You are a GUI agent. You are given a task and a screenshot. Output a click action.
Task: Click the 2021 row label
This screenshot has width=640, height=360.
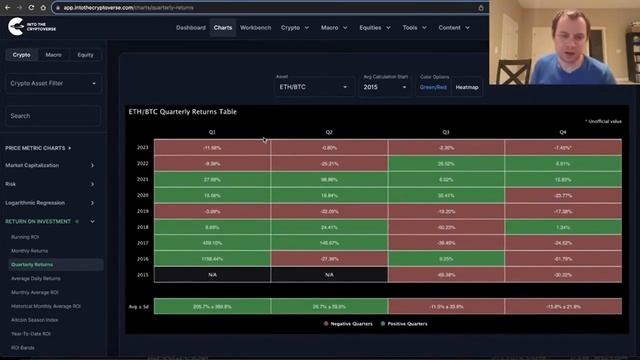click(x=142, y=179)
